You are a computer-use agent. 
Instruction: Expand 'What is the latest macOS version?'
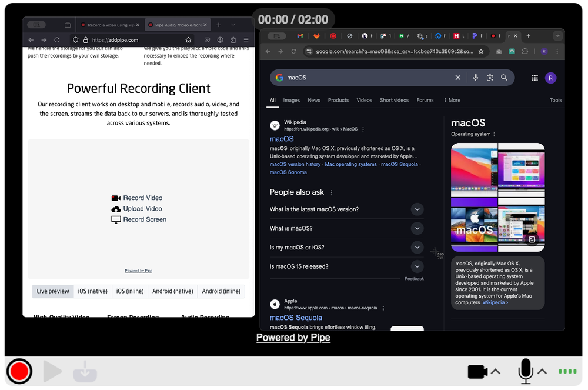pos(417,209)
